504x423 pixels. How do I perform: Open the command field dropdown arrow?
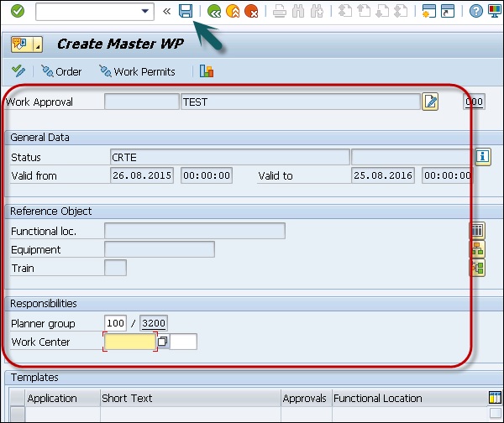pos(146,11)
